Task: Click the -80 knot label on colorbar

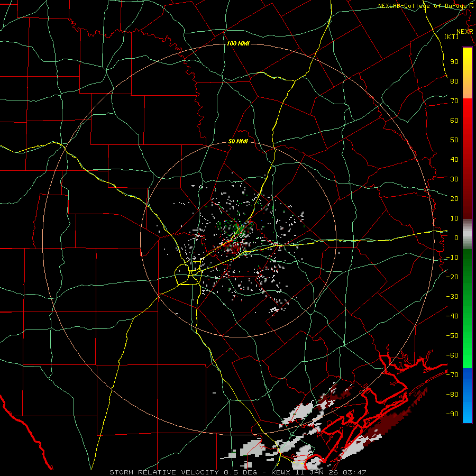Action: point(452,395)
